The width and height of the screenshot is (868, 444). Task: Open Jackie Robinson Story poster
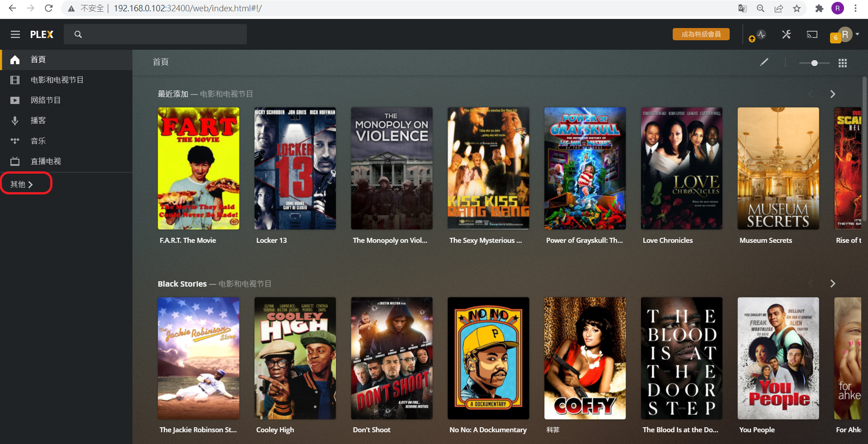click(x=198, y=358)
